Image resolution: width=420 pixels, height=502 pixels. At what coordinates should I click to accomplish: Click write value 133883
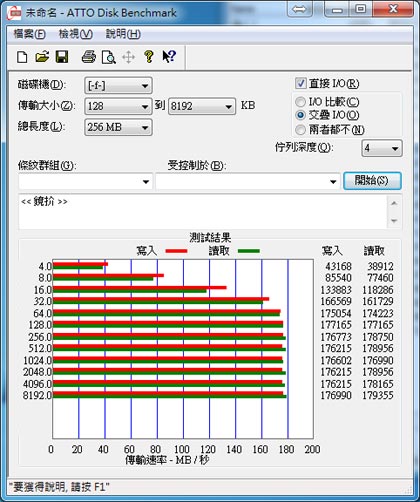336,290
